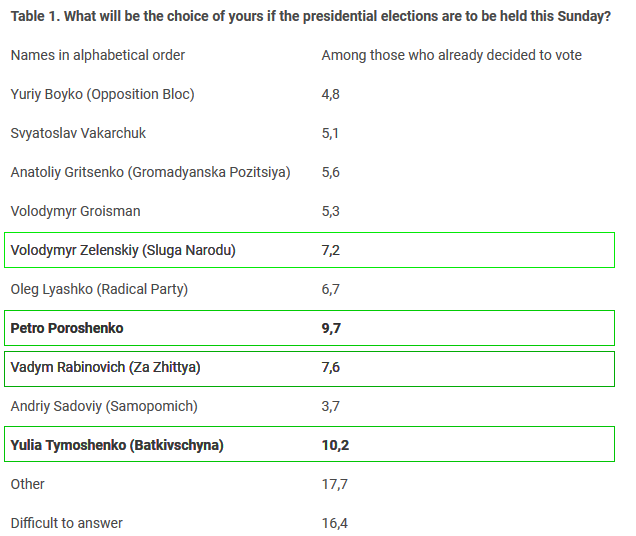This screenshot has height=536, width=636.
Task: Select the Names in alphabetical order header
Action: click(98, 55)
